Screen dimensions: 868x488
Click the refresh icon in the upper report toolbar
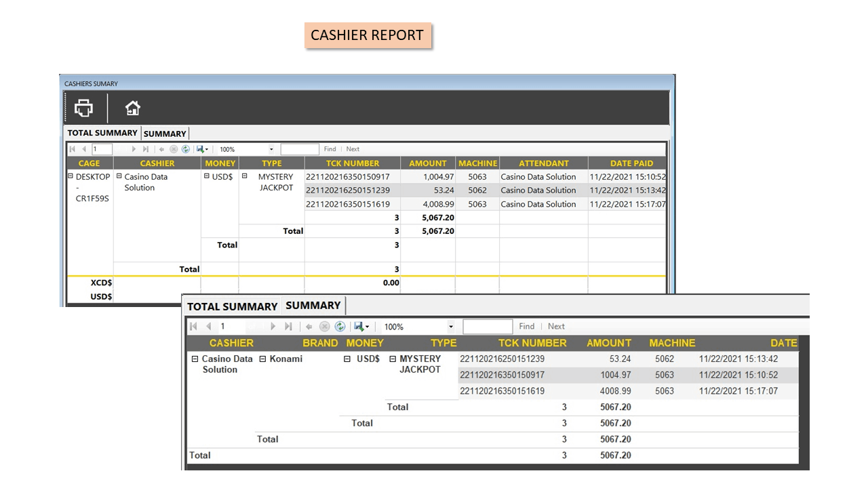tap(185, 149)
